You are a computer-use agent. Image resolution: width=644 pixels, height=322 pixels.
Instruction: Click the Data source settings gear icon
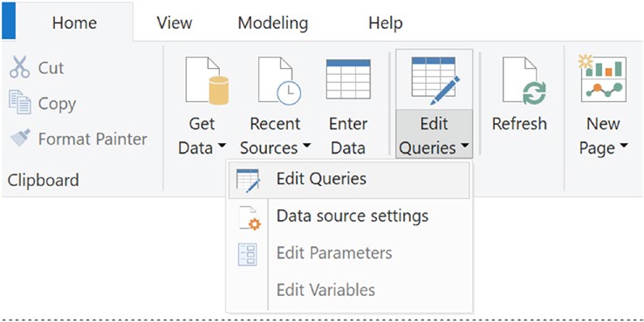pos(250,218)
